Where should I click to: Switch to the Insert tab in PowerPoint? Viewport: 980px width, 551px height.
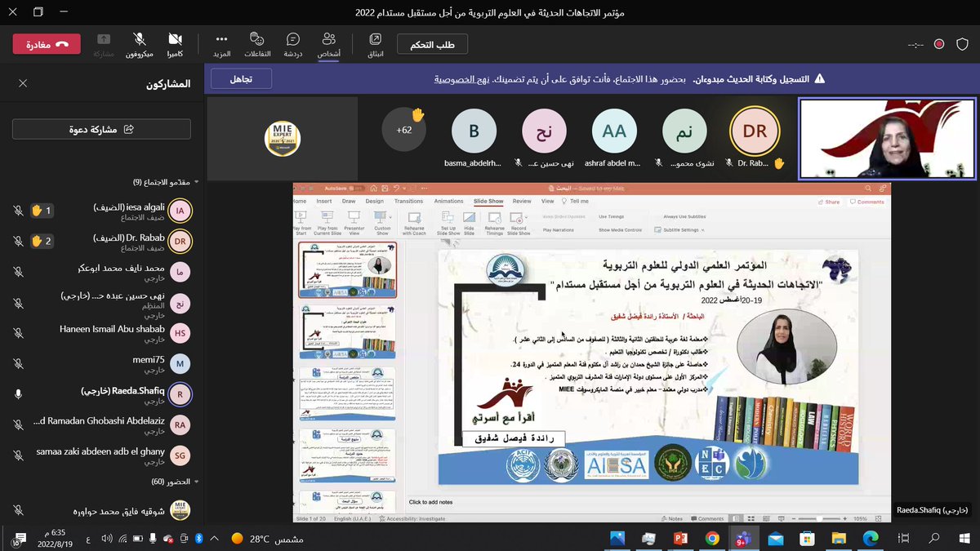click(x=324, y=201)
